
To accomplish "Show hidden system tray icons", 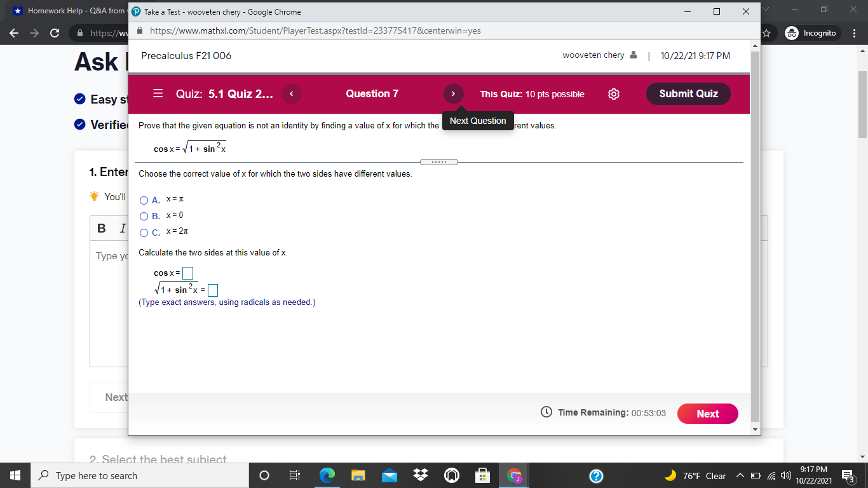I will [740, 476].
